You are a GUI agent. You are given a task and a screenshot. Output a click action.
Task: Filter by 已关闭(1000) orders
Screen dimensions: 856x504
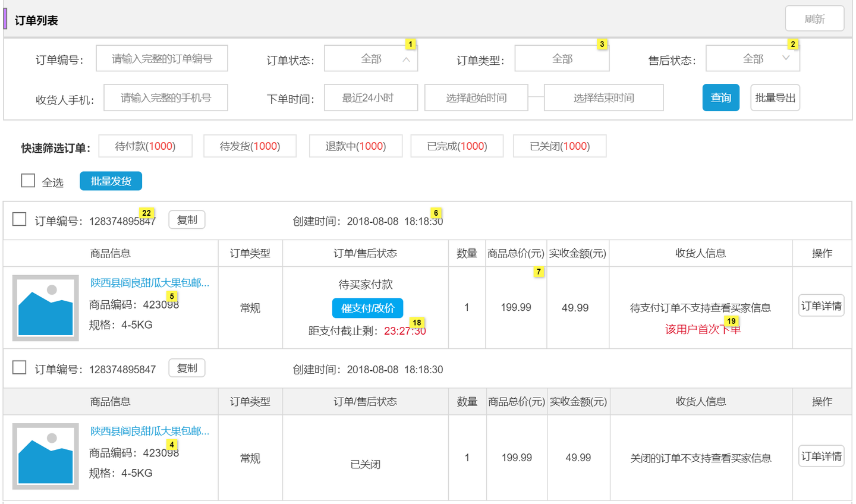point(560,146)
